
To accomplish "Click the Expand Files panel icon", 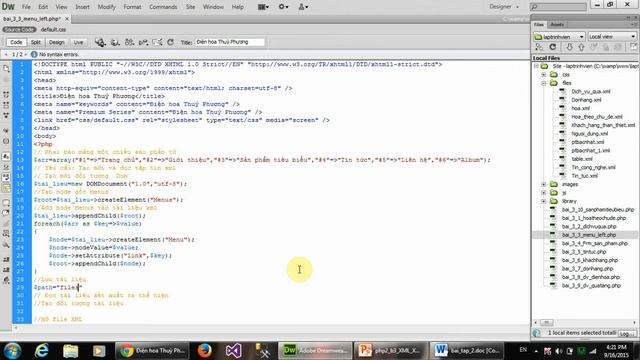I will (633, 47).
